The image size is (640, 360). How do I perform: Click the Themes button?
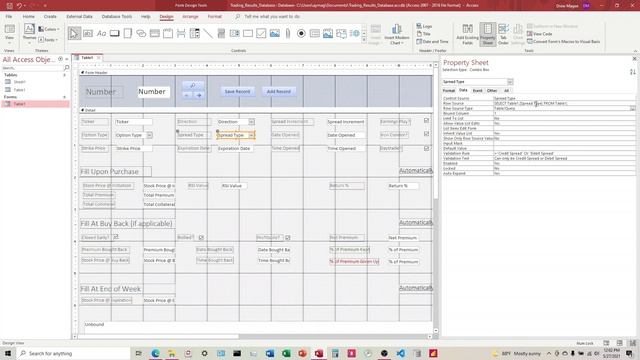[29, 33]
